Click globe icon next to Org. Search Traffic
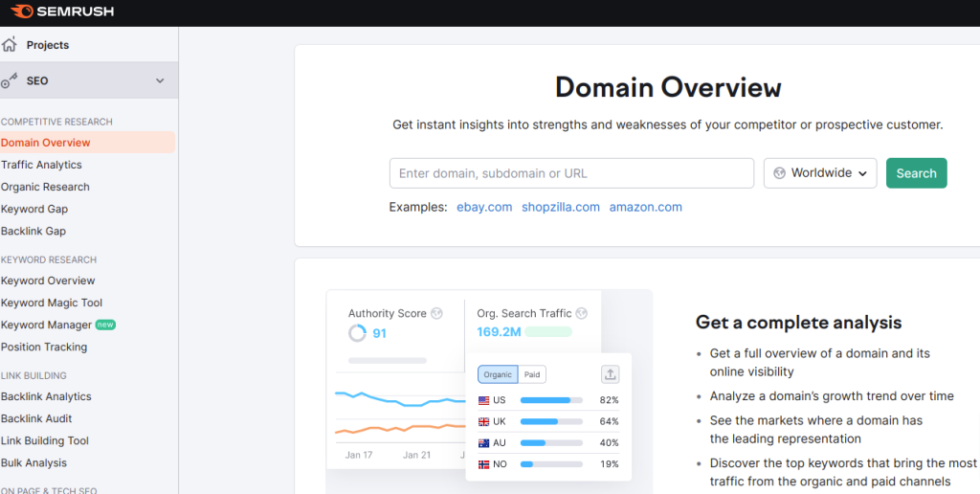The image size is (980, 494). click(582, 313)
